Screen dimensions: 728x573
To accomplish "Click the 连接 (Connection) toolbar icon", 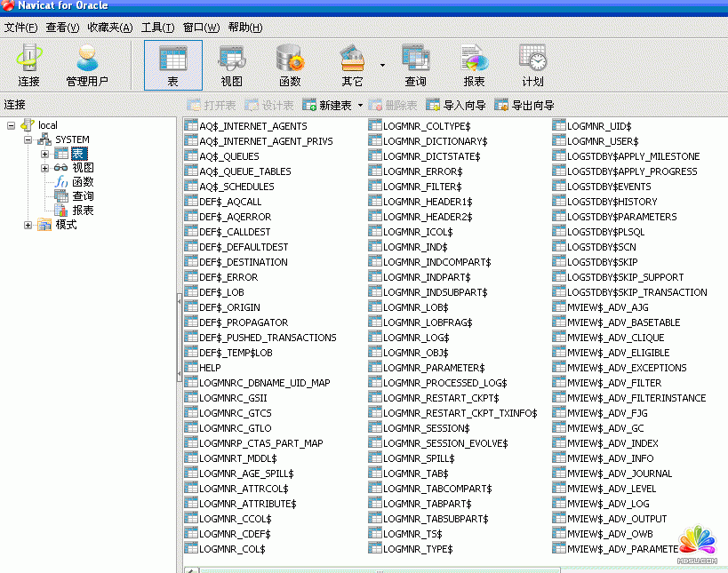I will (x=28, y=65).
